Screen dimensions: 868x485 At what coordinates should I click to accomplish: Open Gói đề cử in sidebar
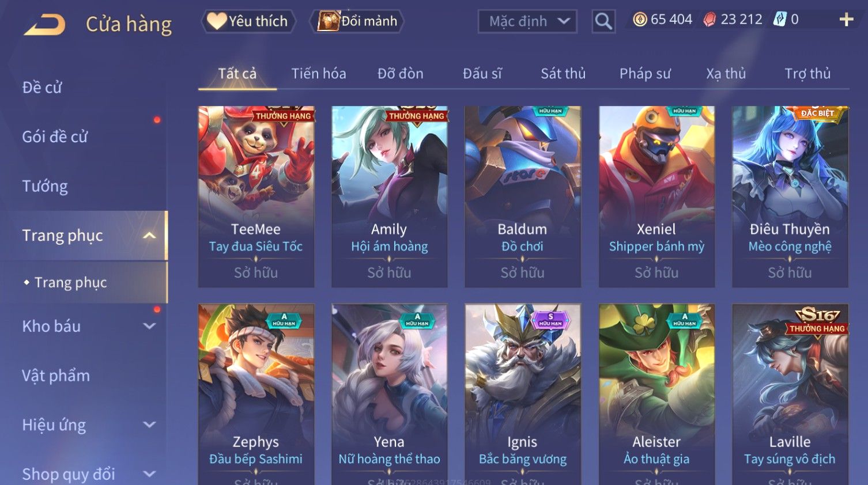[55, 137]
